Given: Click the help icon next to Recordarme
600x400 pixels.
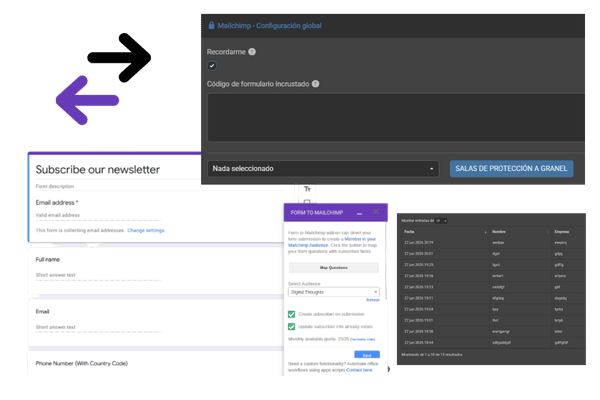Looking at the screenshot, I should click(252, 52).
